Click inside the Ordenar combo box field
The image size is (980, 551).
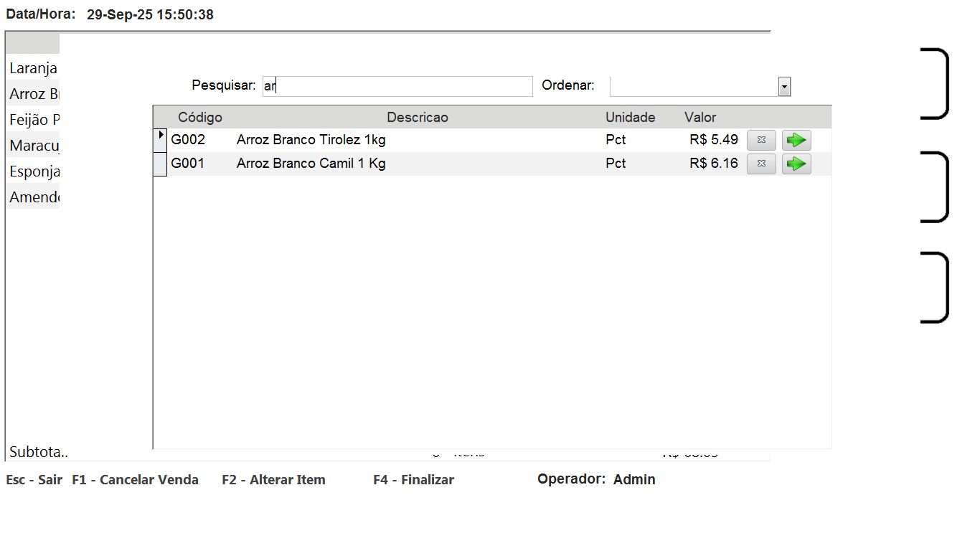(693, 86)
